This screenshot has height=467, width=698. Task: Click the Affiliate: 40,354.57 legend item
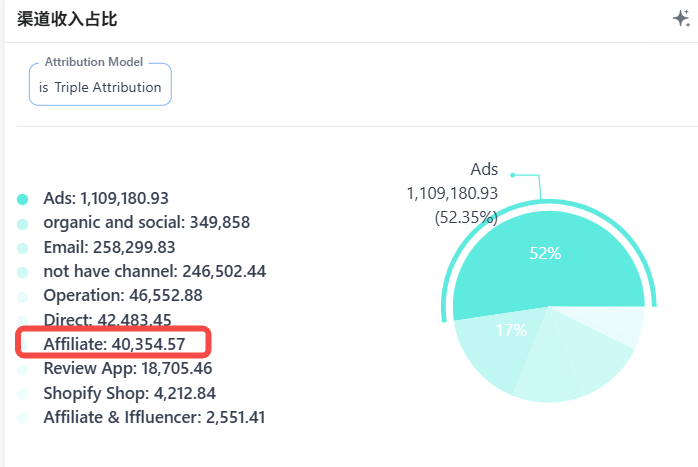[x=114, y=344]
